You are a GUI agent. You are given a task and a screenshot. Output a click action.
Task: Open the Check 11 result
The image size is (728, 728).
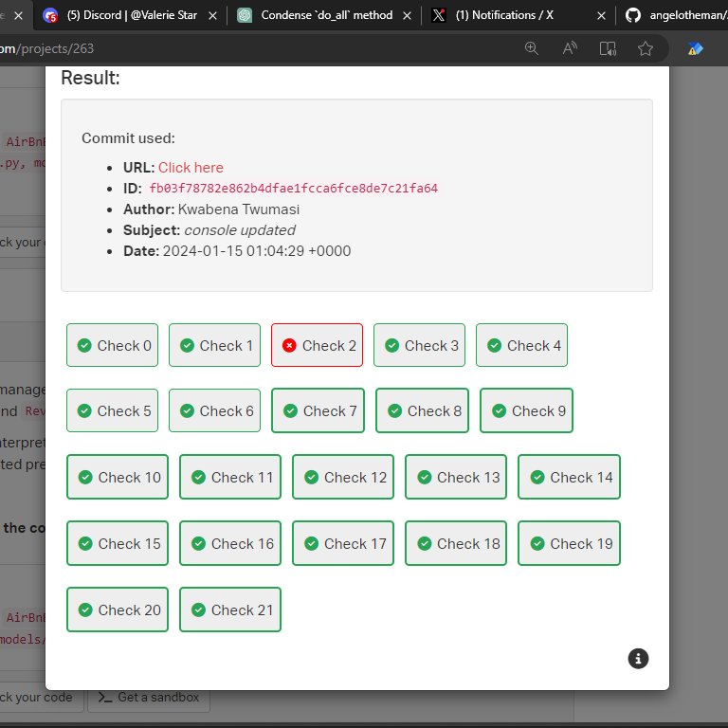[230, 477]
